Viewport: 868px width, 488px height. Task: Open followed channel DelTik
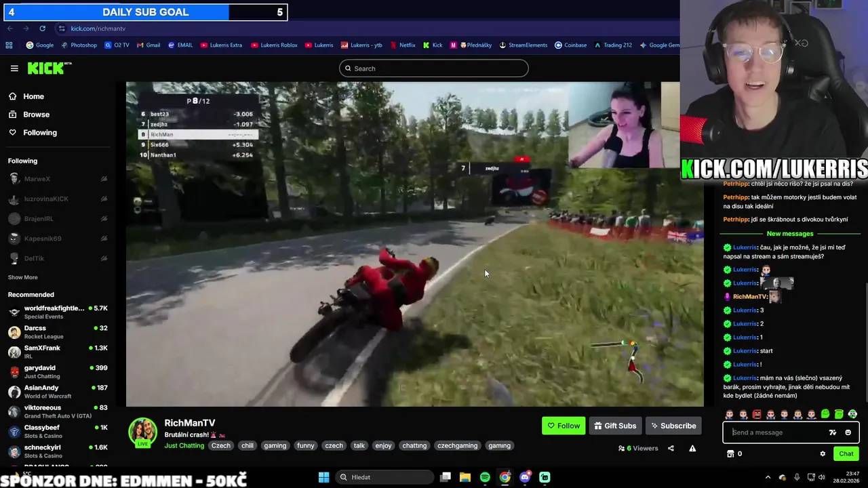coord(58,258)
